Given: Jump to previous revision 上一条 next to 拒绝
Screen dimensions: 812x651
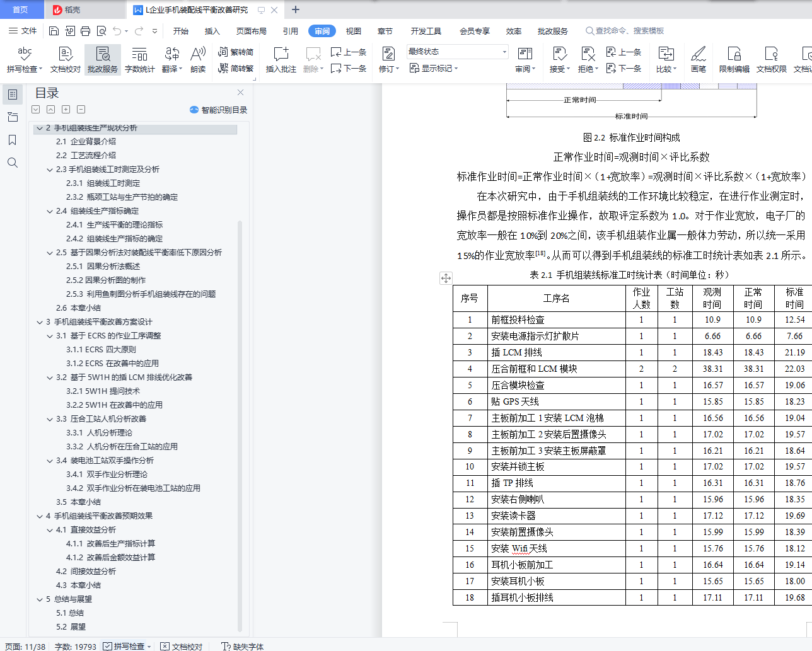Looking at the screenshot, I should click(x=623, y=52).
